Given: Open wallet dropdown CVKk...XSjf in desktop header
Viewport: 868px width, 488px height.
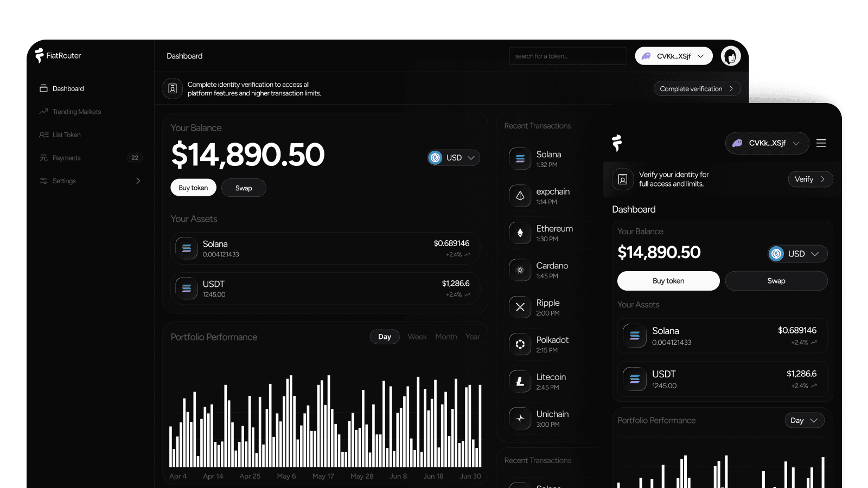Looking at the screenshot, I should (x=674, y=56).
